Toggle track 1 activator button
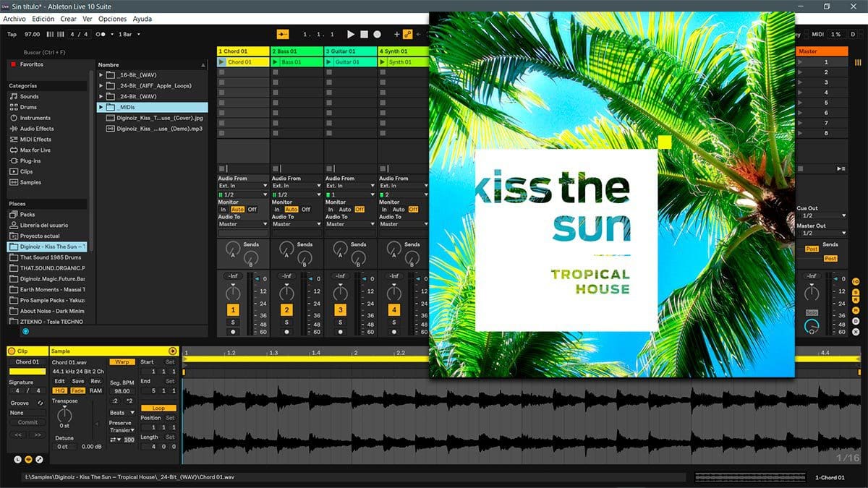The width and height of the screenshot is (868, 488). pos(233,310)
